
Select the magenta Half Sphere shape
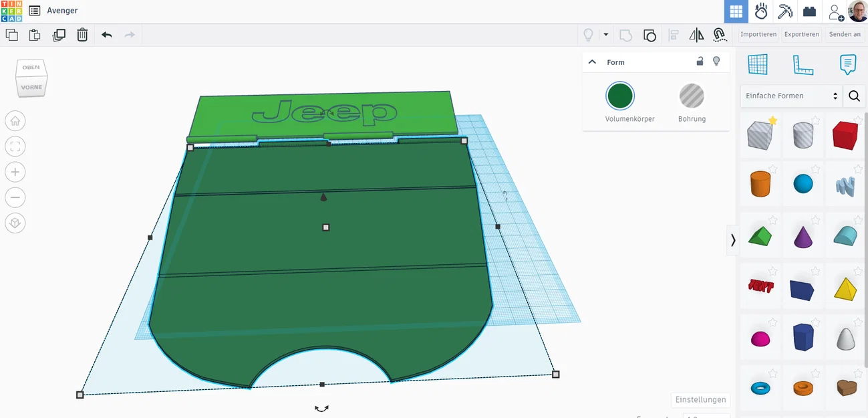click(760, 338)
